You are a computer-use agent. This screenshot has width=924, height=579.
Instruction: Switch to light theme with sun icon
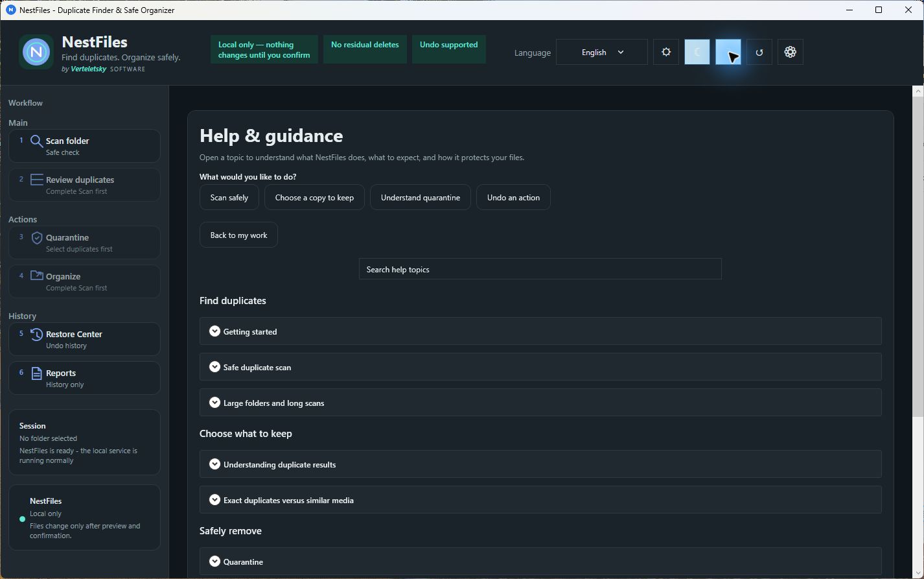(666, 52)
